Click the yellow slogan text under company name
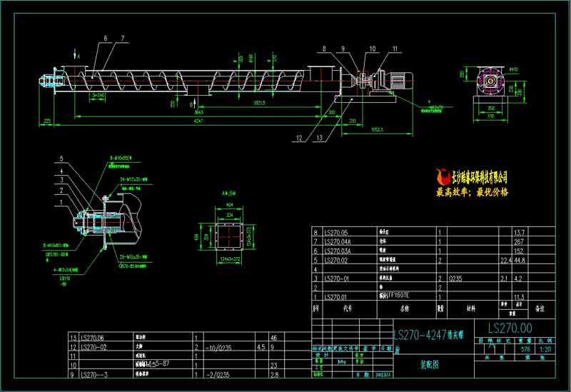571x392 pixels. [x=471, y=192]
